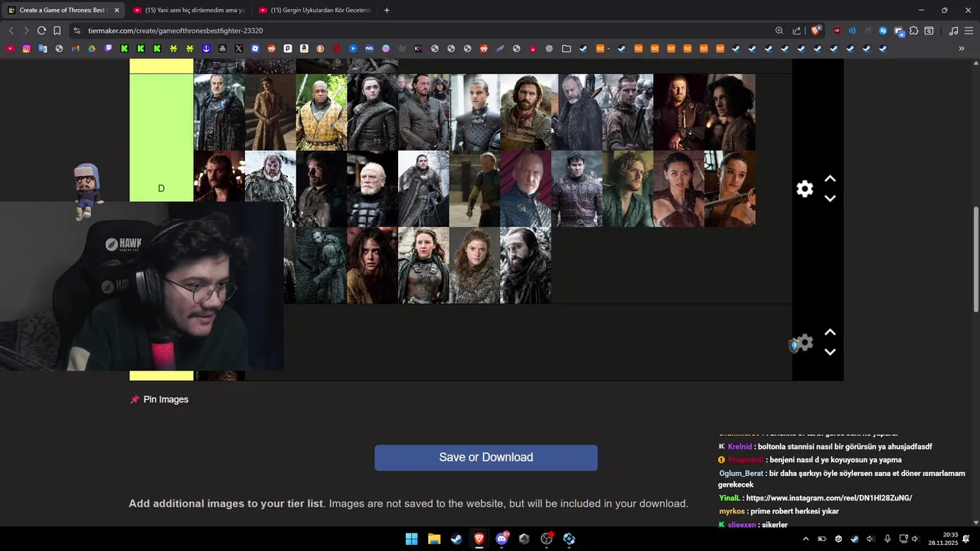Open D tier row settings gear
The height and width of the screenshot is (551, 980).
pos(805,189)
